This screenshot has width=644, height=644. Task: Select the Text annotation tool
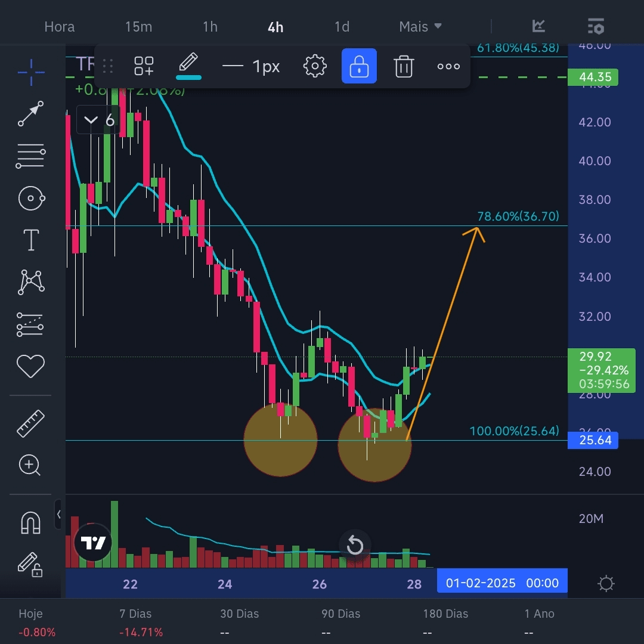click(31, 240)
